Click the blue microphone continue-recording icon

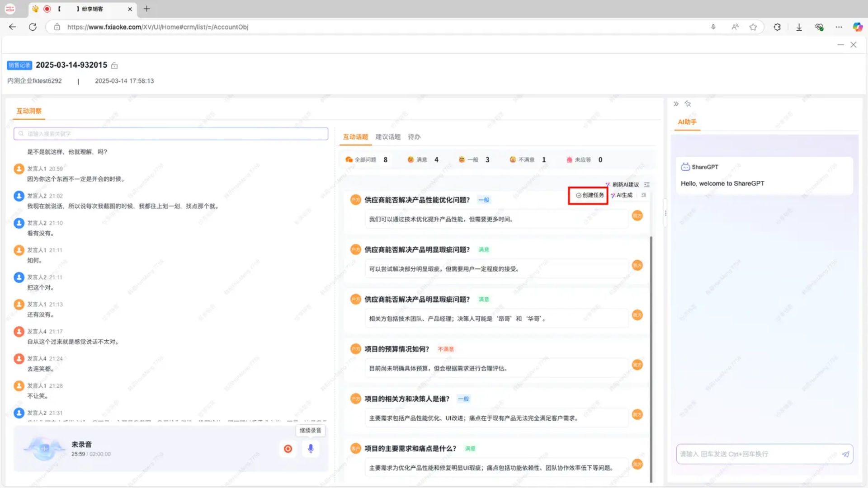pos(311,449)
